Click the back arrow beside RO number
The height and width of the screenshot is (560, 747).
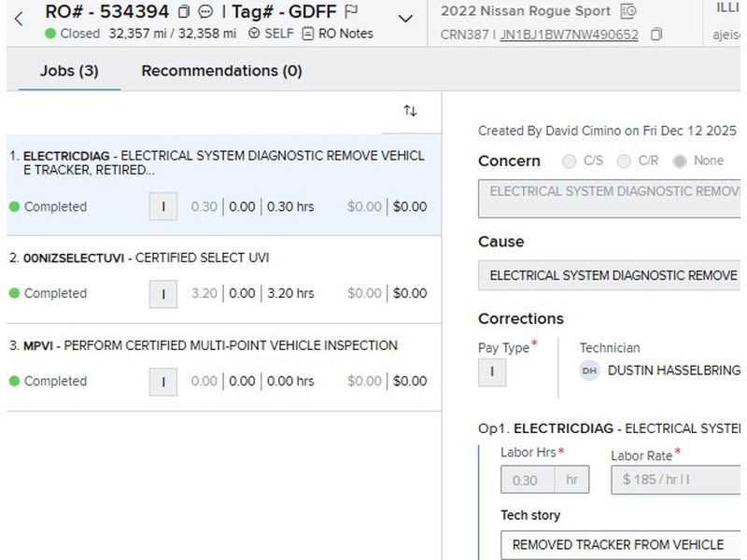19,19
